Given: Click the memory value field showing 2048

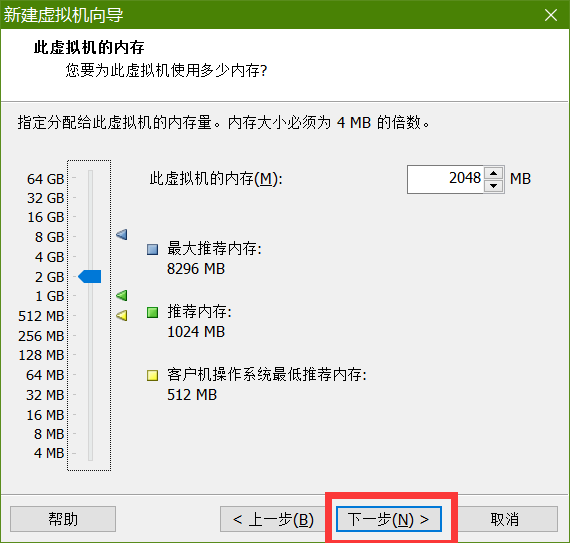Looking at the screenshot, I should point(446,179).
